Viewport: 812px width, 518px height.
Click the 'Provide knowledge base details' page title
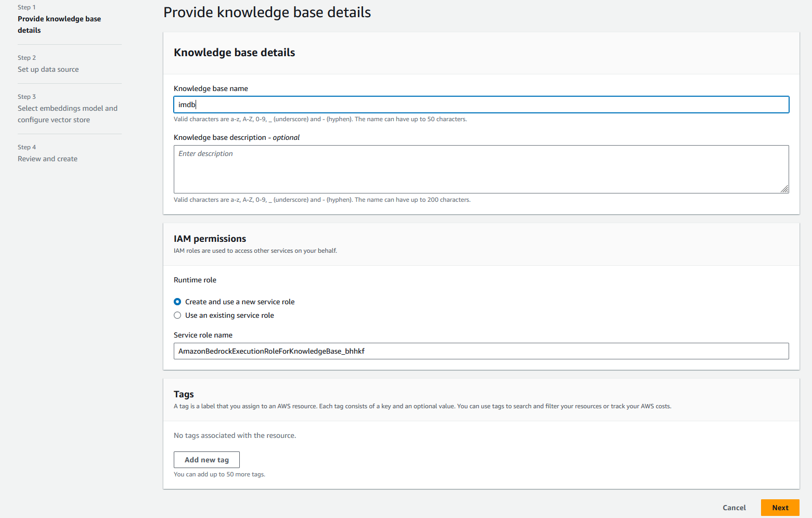click(267, 12)
